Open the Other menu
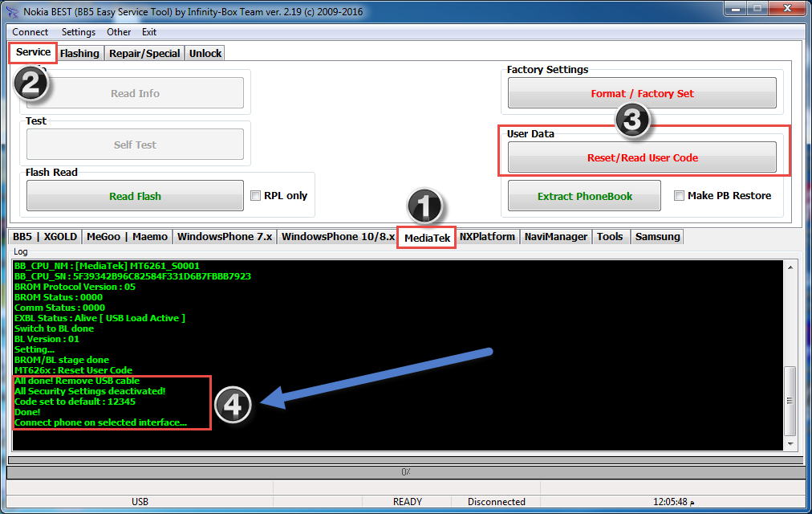The image size is (812, 514). tap(119, 32)
